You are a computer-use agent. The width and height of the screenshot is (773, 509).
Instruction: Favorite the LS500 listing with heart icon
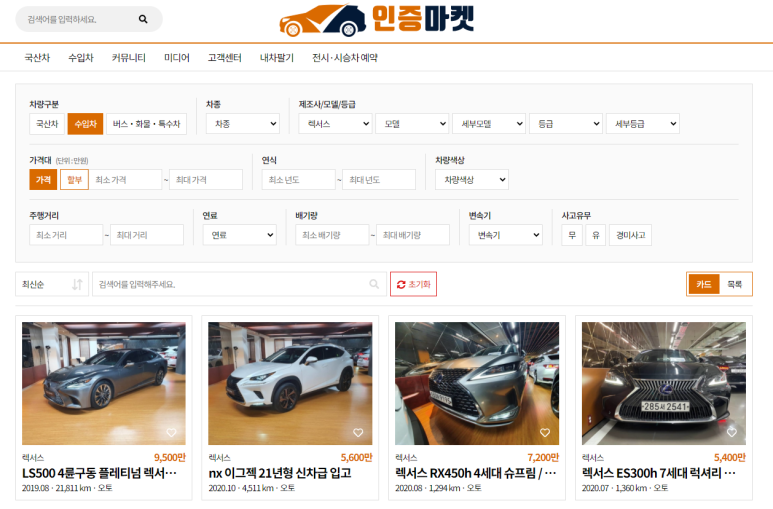click(x=171, y=433)
